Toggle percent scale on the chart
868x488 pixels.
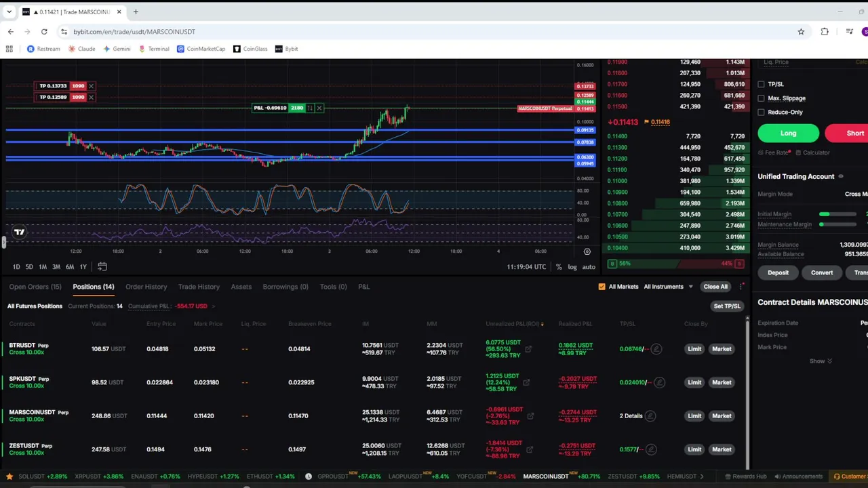coord(559,267)
